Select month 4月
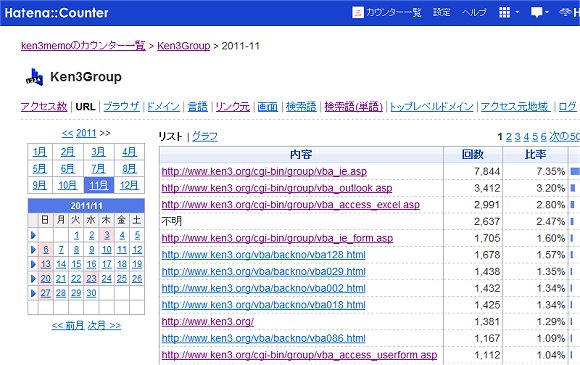This screenshot has width=580, height=365. [129, 152]
